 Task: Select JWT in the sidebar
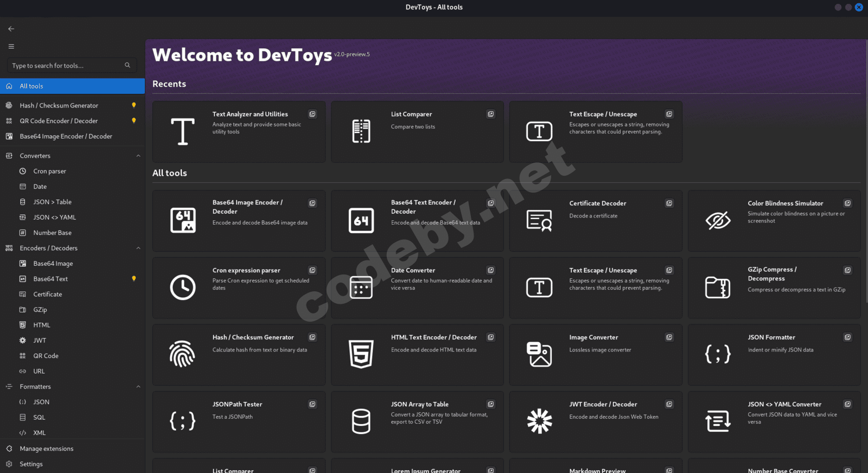(x=72, y=341)
